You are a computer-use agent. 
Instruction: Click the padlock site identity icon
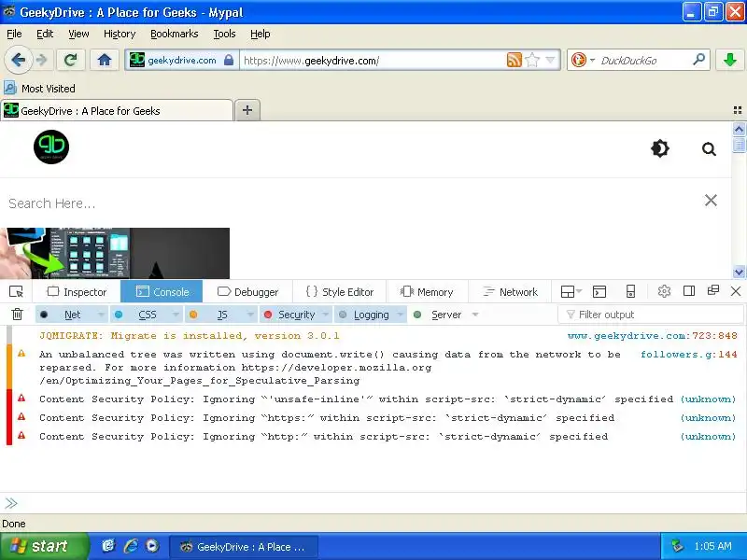tap(229, 60)
